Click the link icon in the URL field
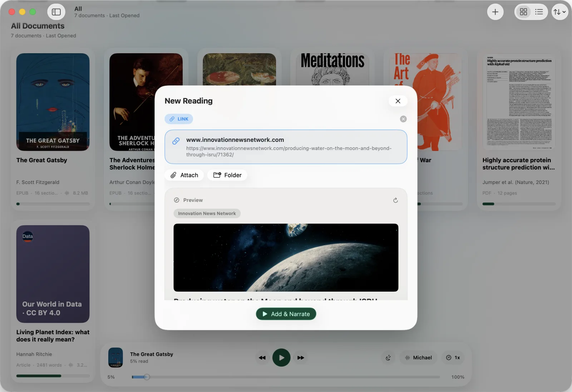572x392 pixels. (176, 141)
